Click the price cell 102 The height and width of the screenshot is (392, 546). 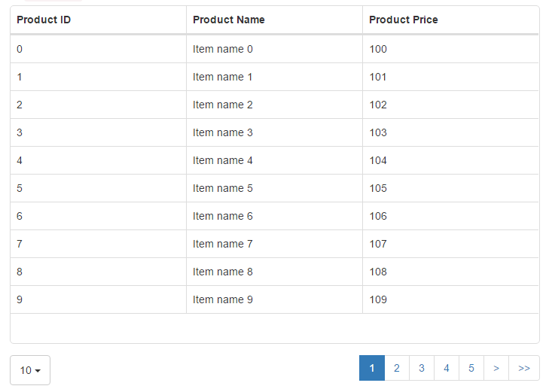pyautogui.click(x=450, y=105)
